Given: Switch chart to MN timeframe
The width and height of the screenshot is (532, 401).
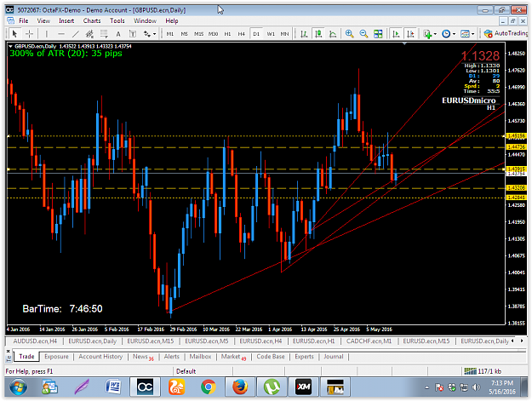Looking at the screenshot, I should (284, 33).
